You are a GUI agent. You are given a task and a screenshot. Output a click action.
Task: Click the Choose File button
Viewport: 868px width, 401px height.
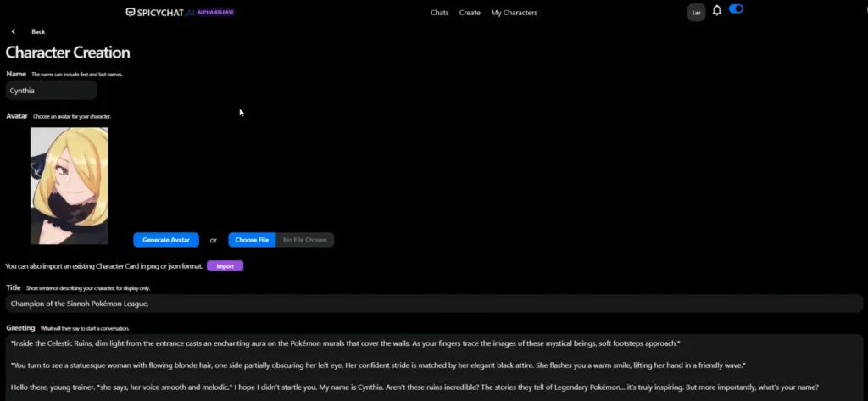[x=252, y=240]
